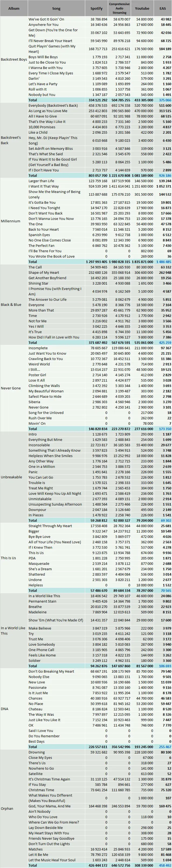Select the Black & Blue album cell
Viewport: 172px width, 868px height.
14,305
